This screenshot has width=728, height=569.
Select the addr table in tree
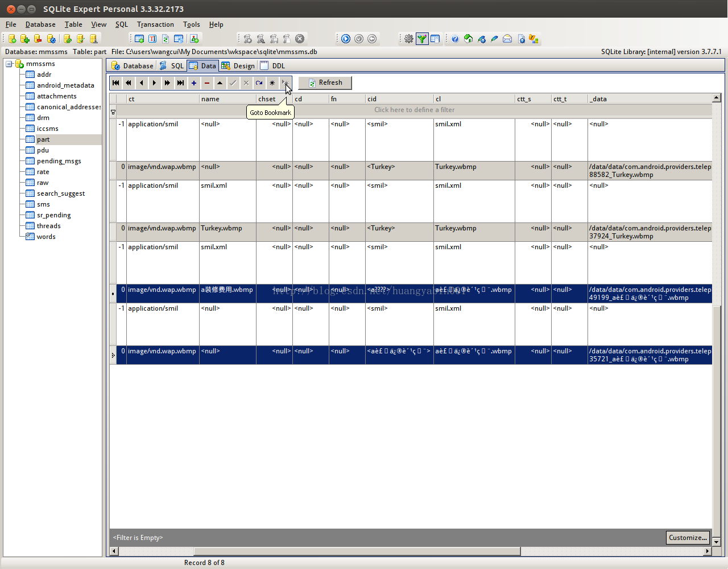point(44,75)
